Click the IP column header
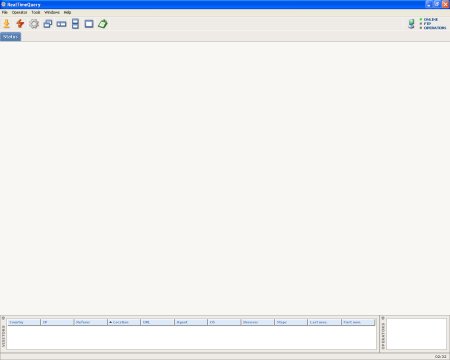The width and height of the screenshot is (450, 360). click(57, 322)
